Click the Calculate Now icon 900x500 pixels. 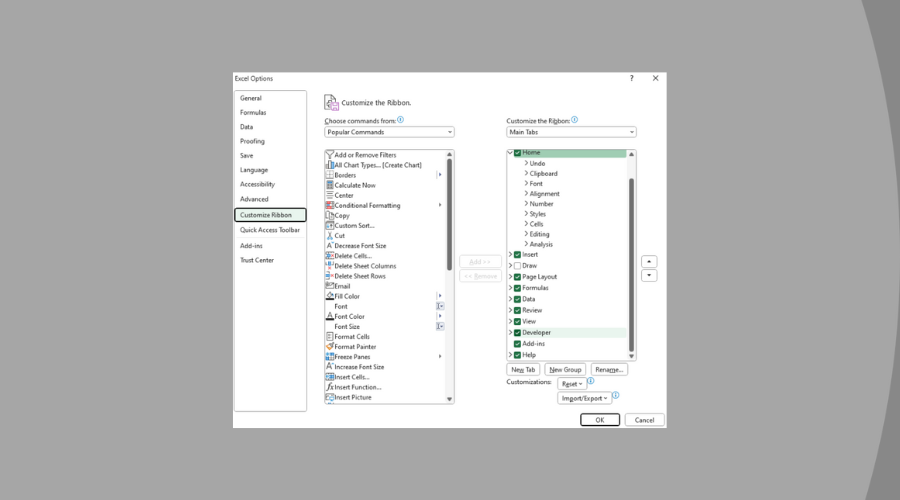coord(329,185)
